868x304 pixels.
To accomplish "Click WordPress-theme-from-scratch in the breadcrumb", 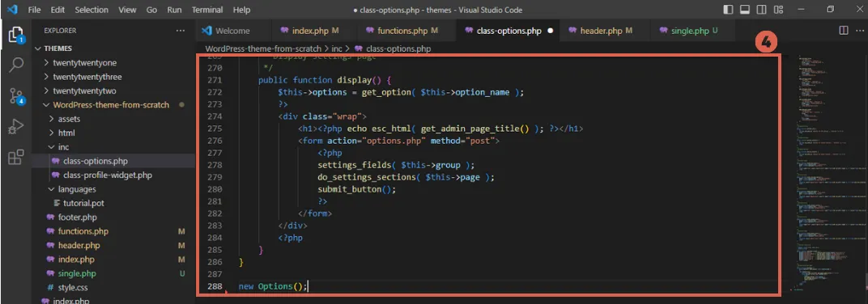I will 263,49.
